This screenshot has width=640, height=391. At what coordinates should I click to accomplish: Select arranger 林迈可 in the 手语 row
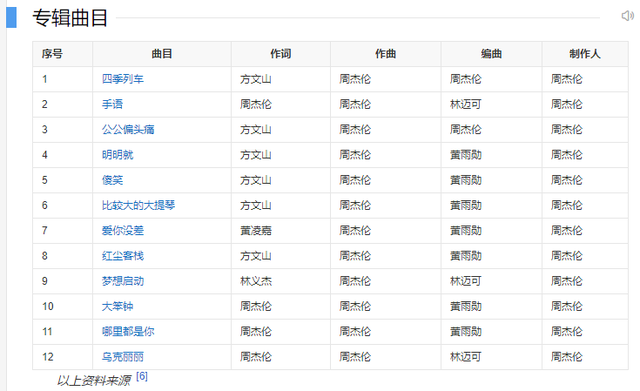pos(466,104)
